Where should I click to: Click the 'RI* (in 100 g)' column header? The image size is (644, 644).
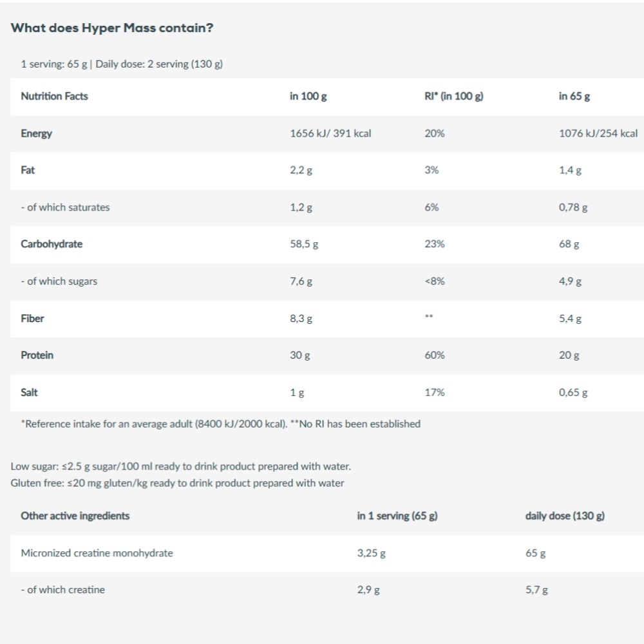454,96
